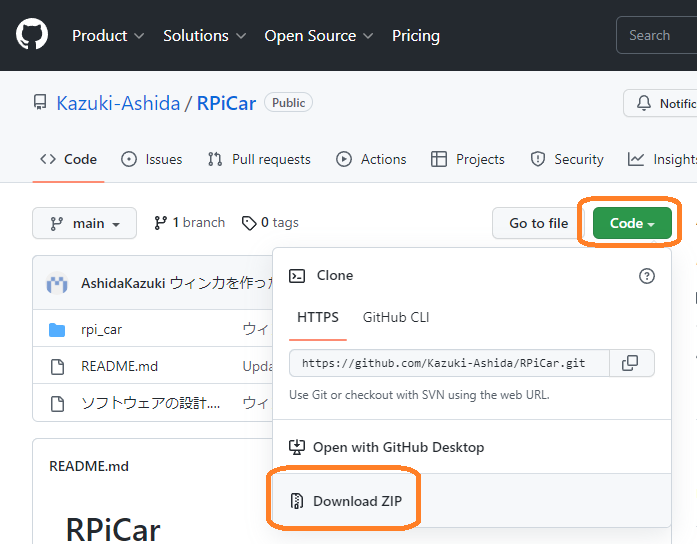Click the Public badge label

[288, 103]
